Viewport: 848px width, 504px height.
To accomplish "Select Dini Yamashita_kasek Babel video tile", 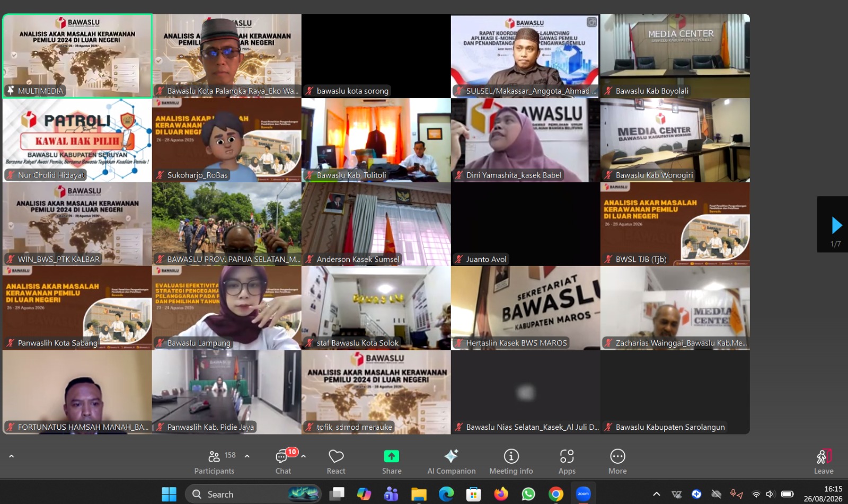I will [x=526, y=140].
